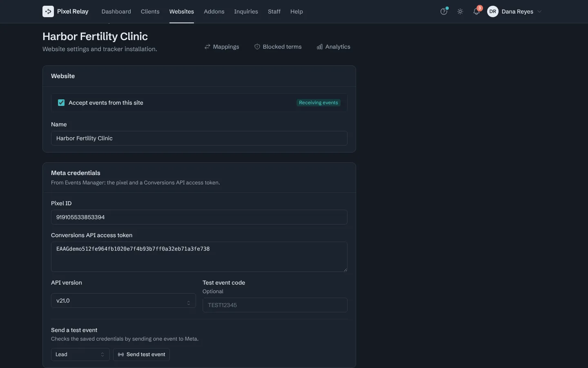588x368 pixels.
Task: Click the Mappings arrows icon
Action: (207, 47)
